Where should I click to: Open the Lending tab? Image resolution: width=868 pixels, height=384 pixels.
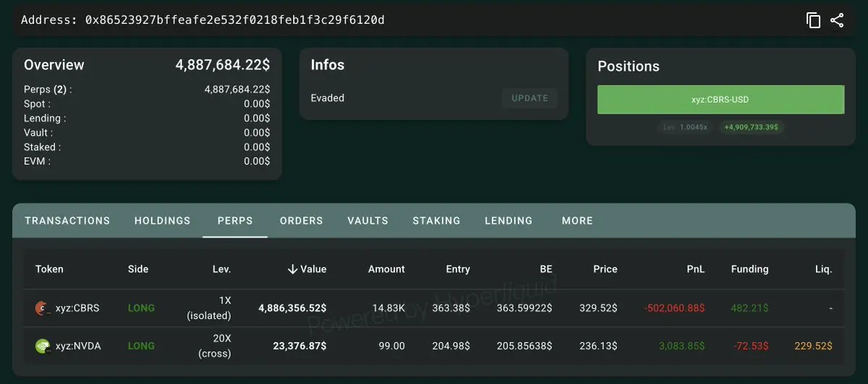[509, 221]
